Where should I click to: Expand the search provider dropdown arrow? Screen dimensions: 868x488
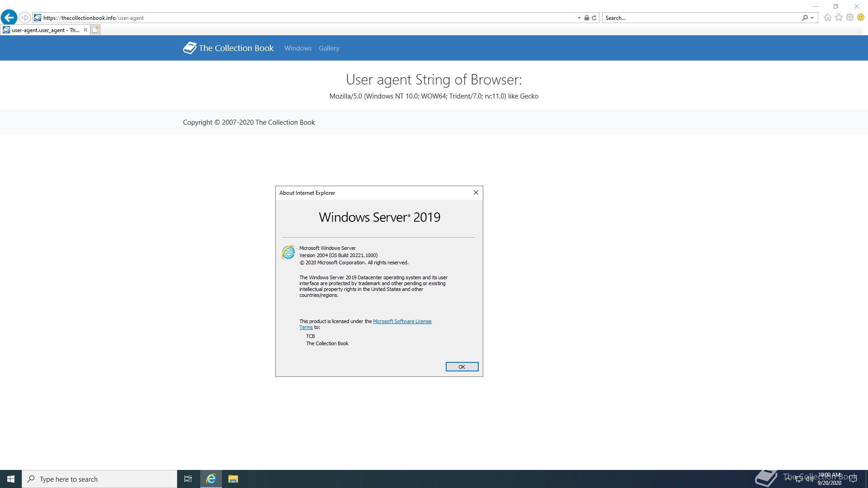812,18
